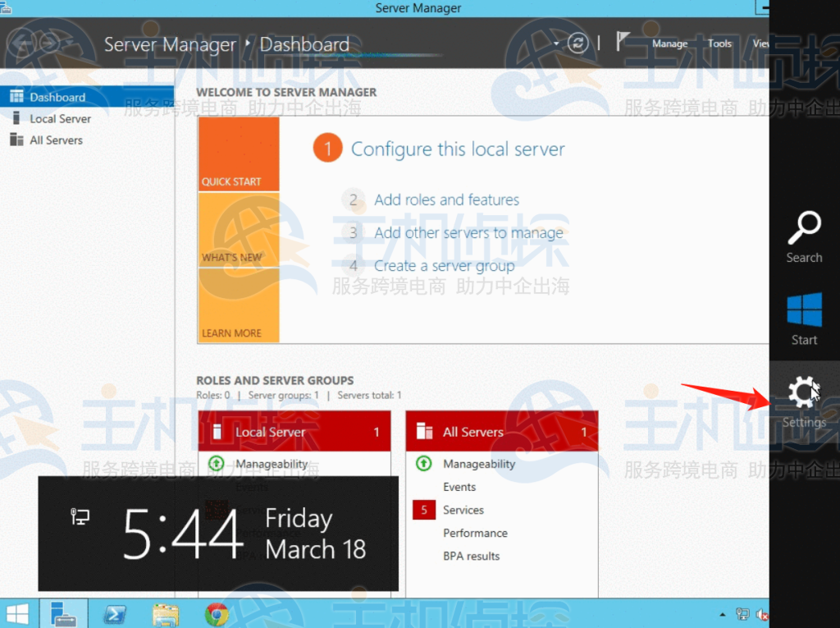Image resolution: width=840 pixels, height=628 pixels.
Task: Click Configure this local server
Action: [458, 149]
